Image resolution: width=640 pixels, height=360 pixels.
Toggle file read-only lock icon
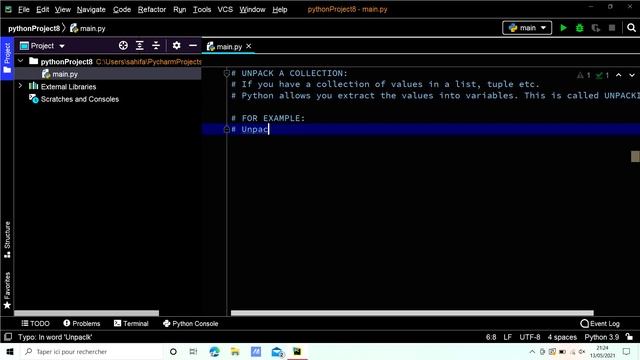point(629,337)
